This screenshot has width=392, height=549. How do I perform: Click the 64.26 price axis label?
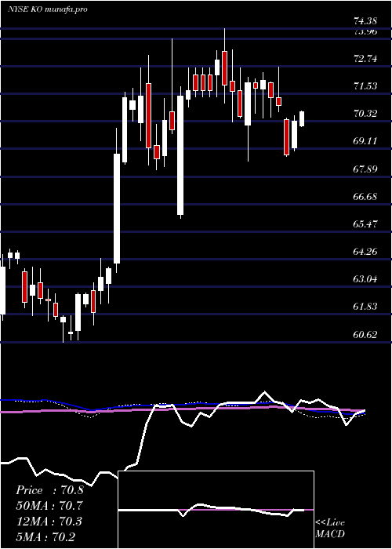point(365,252)
